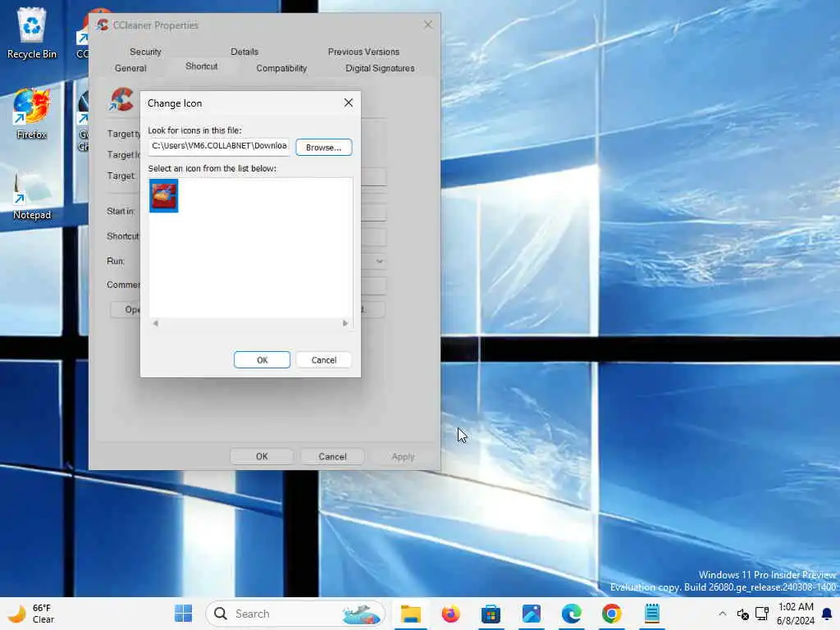Click Apply in CCleaner Properties window
840x630 pixels.
403,456
